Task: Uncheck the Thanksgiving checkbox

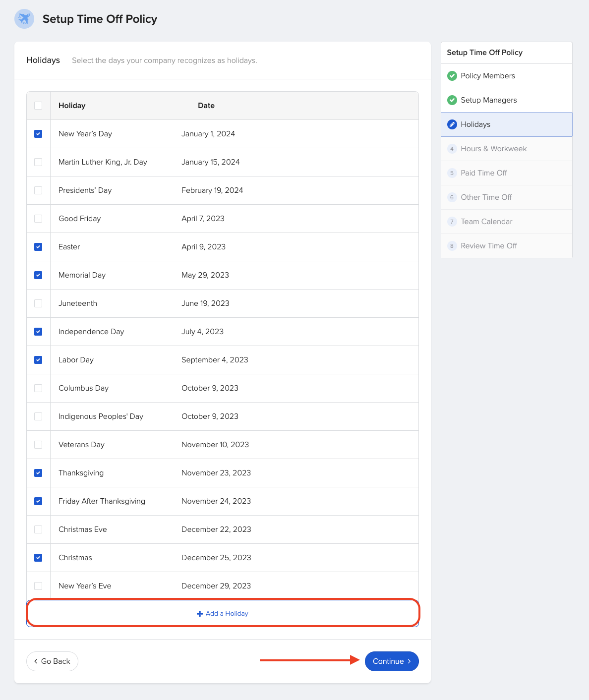Action: (38, 473)
